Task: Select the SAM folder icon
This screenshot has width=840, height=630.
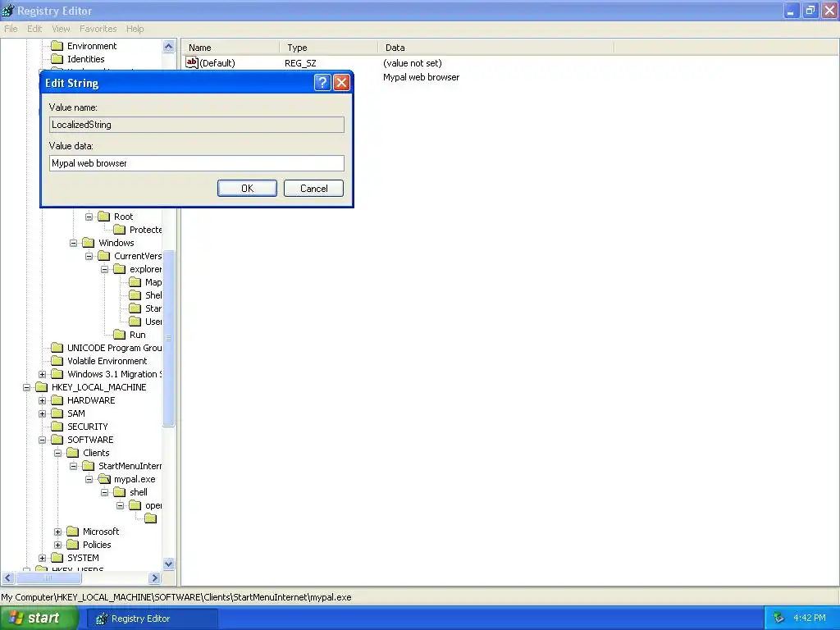Action: (x=57, y=413)
